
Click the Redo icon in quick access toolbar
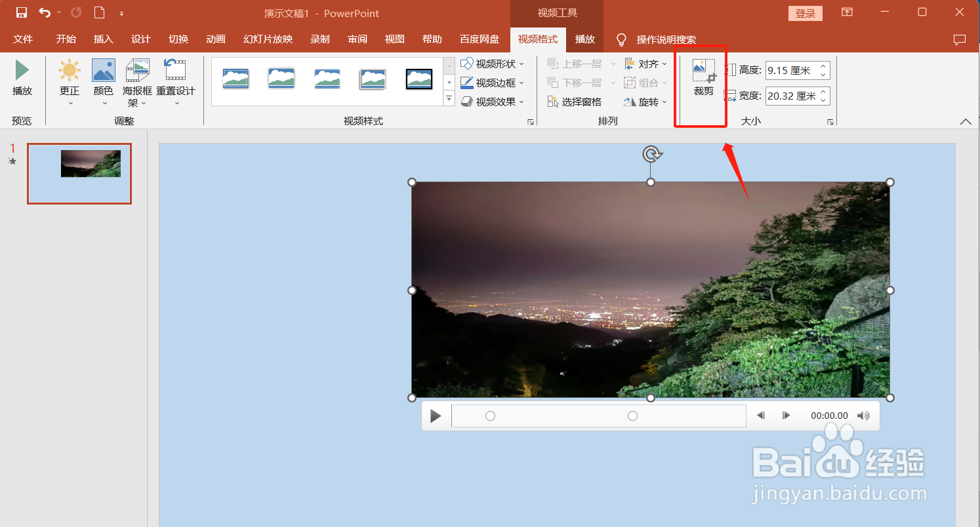point(76,12)
